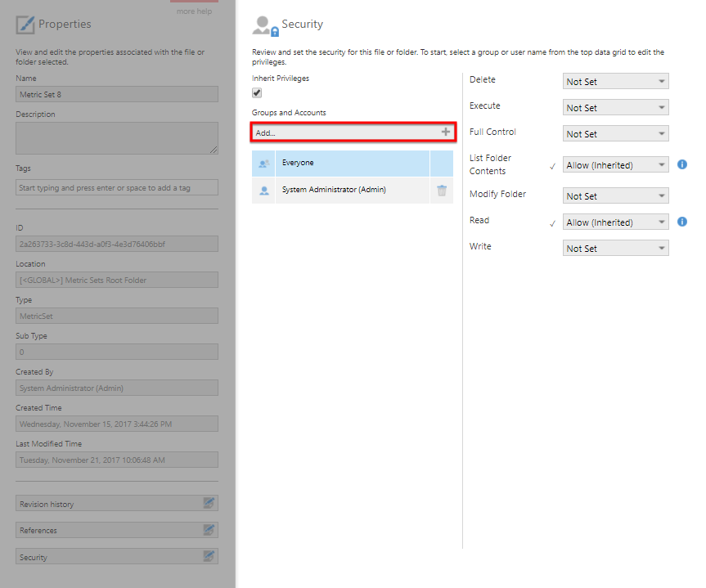Screen dimensions: 706x588
Task: Click into the Tags input field
Action: coord(117,187)
